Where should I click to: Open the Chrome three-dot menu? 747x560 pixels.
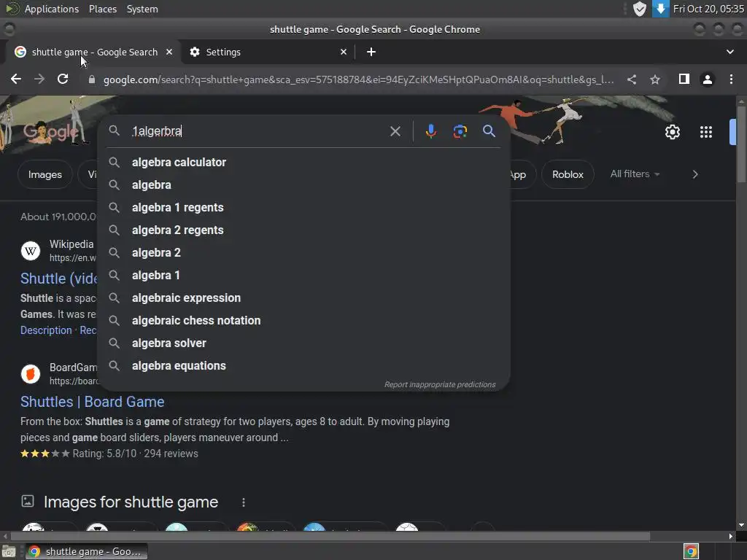(x=731, y=79)
